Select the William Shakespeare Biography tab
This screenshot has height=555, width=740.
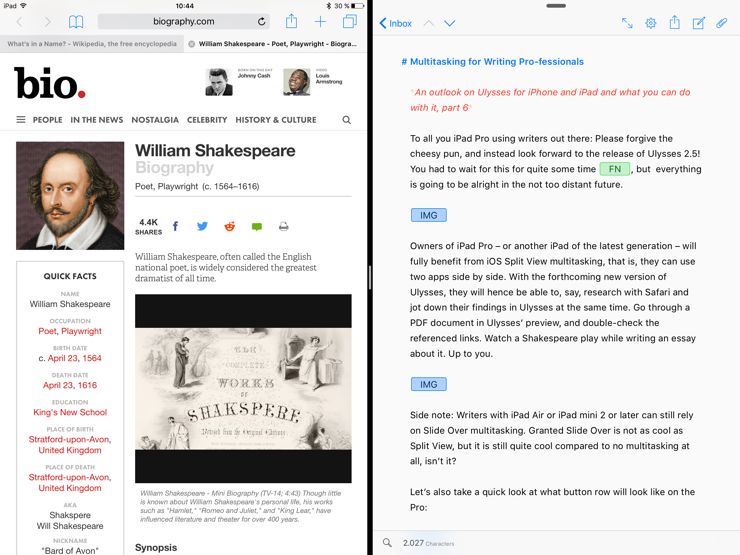click(x=278, y=44)
